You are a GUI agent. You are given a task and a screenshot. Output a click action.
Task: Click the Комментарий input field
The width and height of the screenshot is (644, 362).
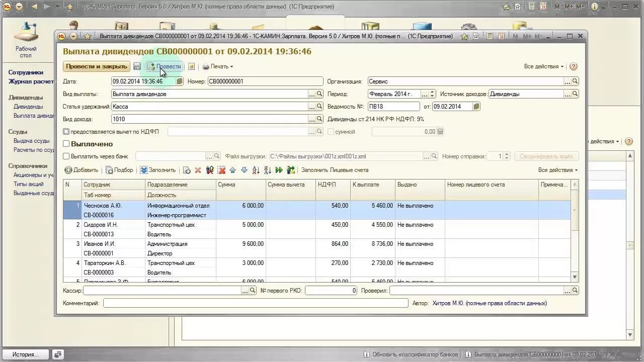click(256, 303)
